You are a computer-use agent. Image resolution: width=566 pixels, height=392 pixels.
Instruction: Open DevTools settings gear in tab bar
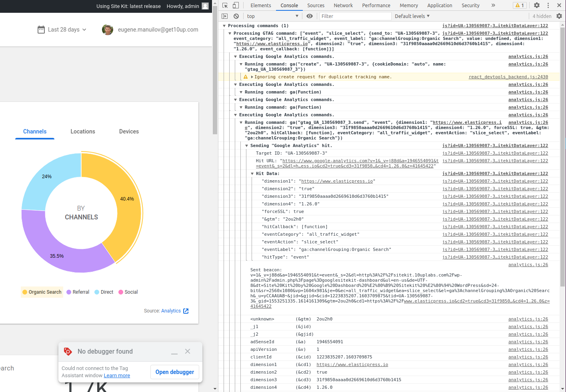coord(537,5)
